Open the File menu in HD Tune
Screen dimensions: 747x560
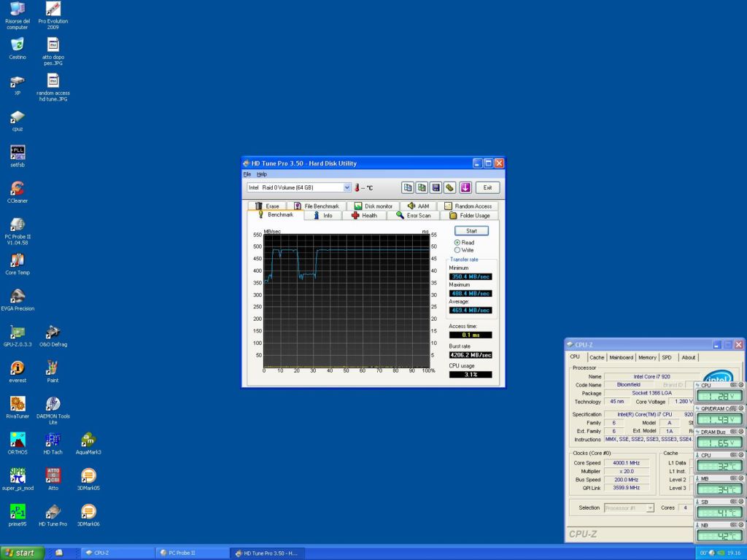(x=247, y=174)
